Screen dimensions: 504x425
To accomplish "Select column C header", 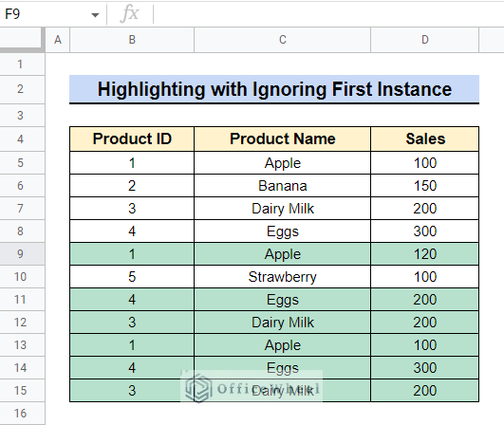I will pyautogui.click(x=282, y=40).
